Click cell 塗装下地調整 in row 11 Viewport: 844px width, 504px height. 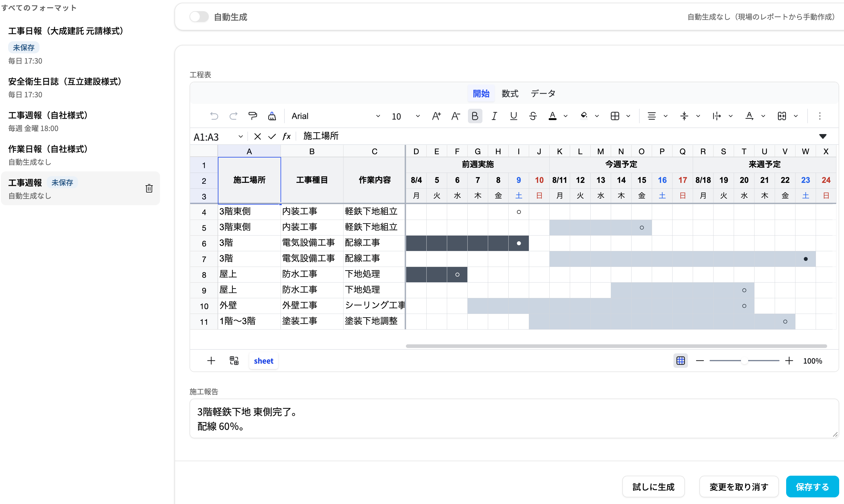click(374, 321)
